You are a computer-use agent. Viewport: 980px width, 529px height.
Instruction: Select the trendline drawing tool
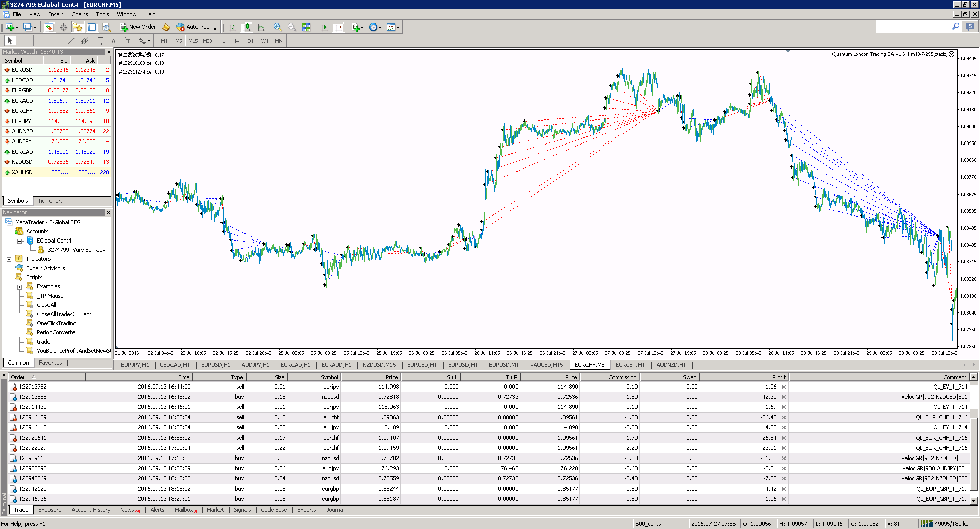click(x=70, y=41)
